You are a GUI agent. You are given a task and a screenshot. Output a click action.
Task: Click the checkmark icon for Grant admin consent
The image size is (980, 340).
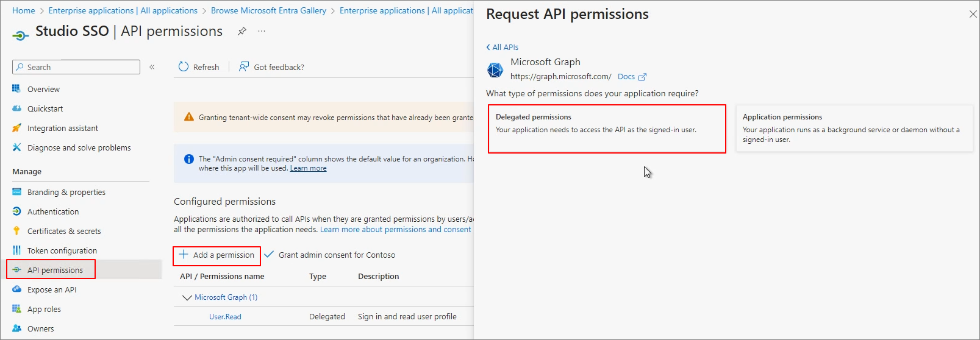point(269,254)
